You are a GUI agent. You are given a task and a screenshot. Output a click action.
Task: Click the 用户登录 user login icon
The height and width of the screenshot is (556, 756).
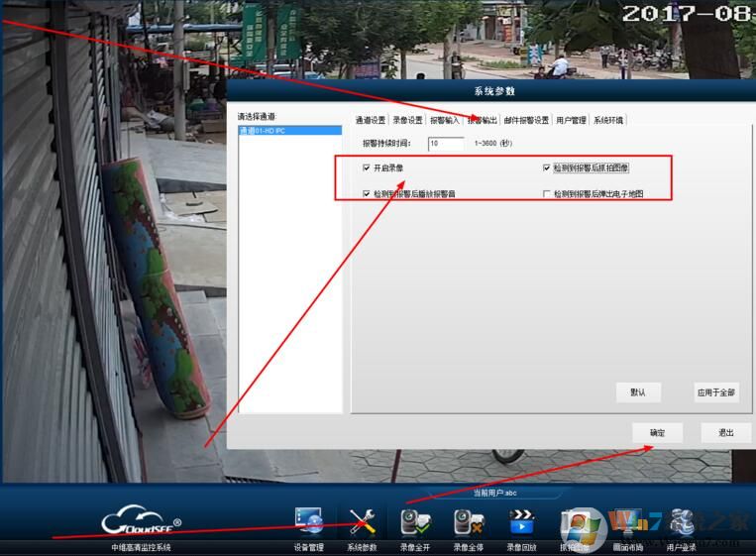pyautogui.click(x=681, y=521)
